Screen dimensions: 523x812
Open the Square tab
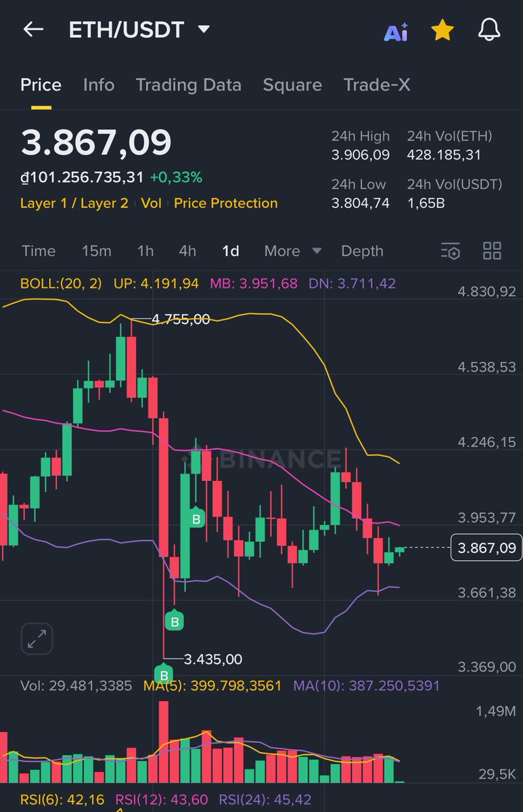point(292,85)
